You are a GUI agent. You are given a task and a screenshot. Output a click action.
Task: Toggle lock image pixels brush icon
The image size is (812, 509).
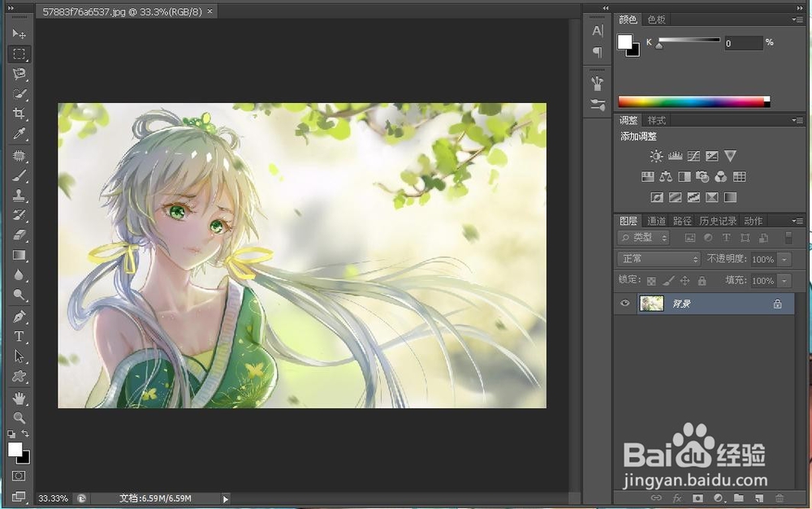point(668,281)
